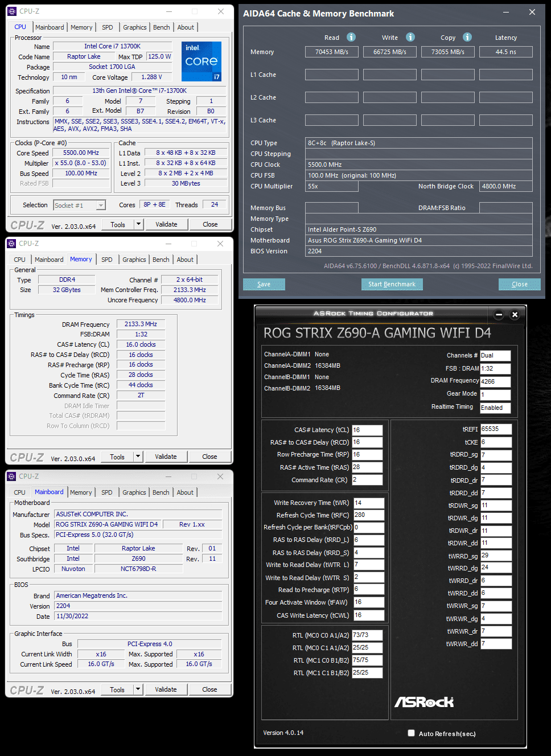The width and height of the screenshot is (551, 756).
Task: Click ChannelA-DIMM2 16384MB entry
Action: point(302,365)
